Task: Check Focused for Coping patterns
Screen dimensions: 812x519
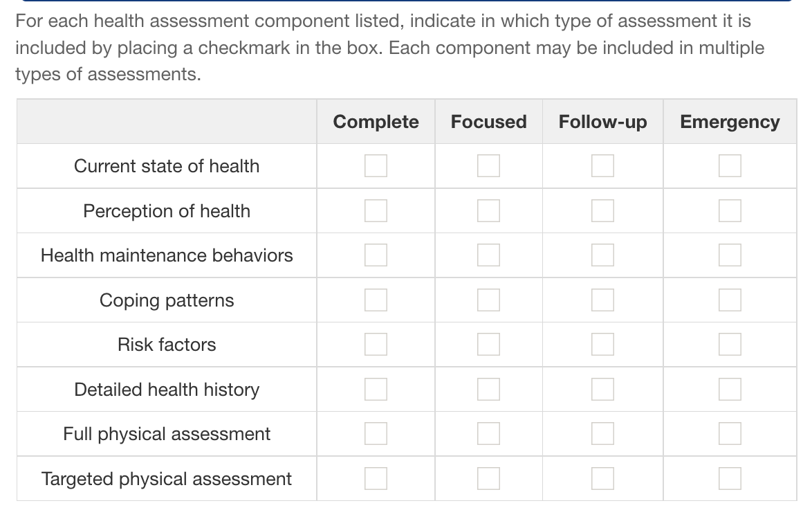Action: tap(488, 300)
